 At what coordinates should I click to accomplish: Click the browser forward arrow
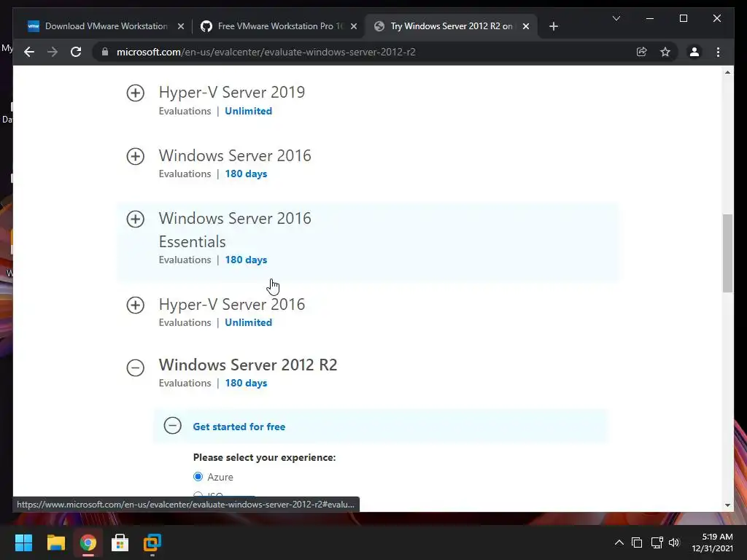click(x=53, y=52)
